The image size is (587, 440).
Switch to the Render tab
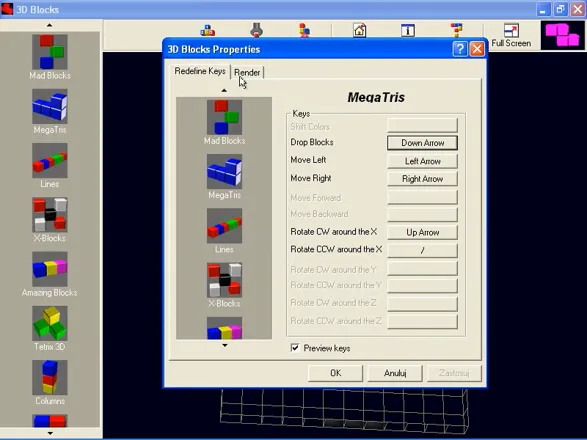pyautogui.click(x=247, y=72)
